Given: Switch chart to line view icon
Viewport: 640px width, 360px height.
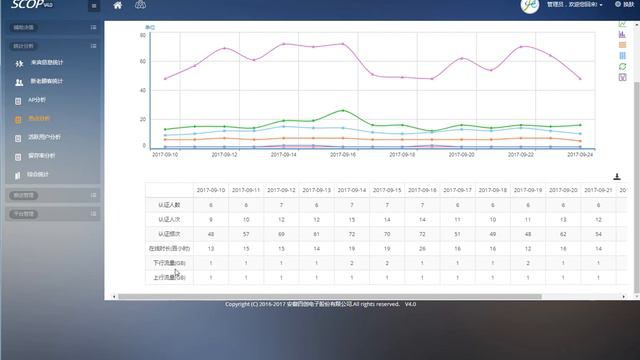Looking at the screenshot, I should (622, 24).
